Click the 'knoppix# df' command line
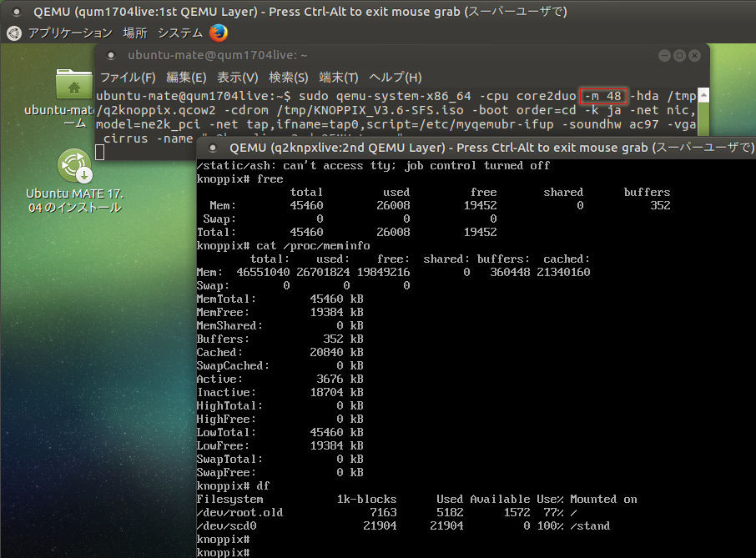 pyautogui.click(x=233, y=485)
